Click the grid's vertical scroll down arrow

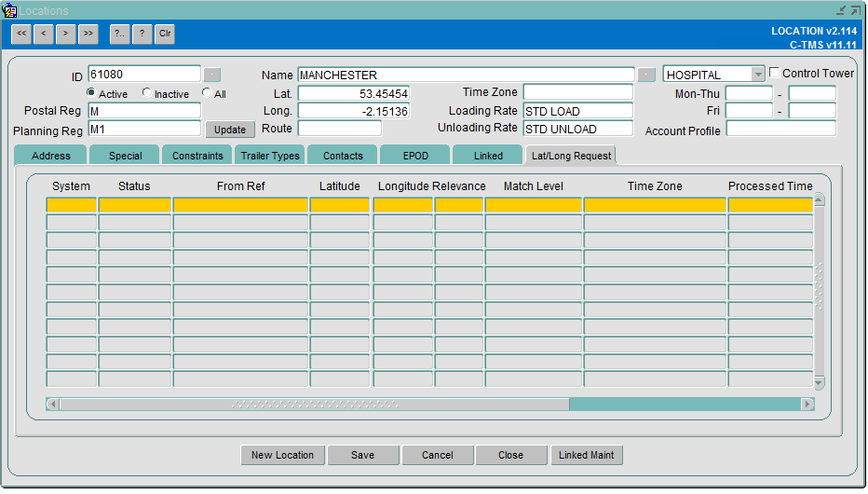820,382
